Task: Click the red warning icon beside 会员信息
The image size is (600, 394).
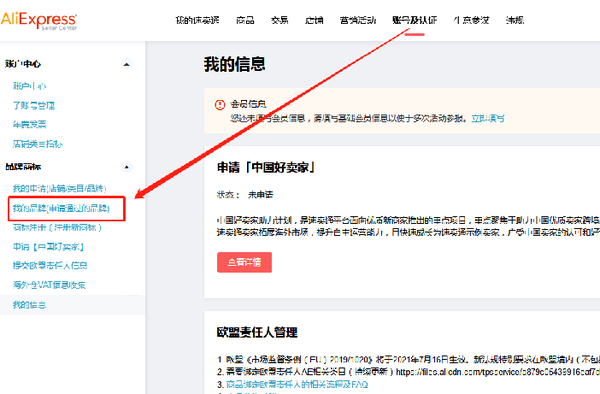Action: (220, 104)
